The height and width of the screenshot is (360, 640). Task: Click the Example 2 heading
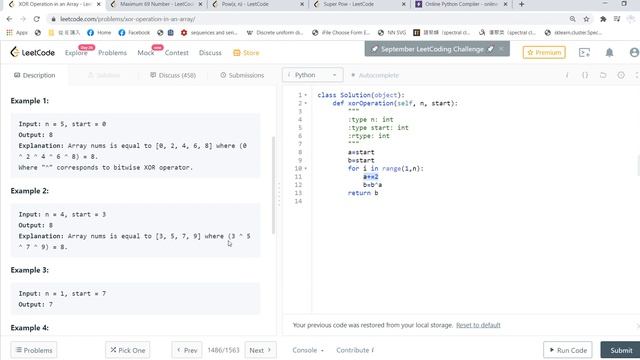(x=29, y=191)
